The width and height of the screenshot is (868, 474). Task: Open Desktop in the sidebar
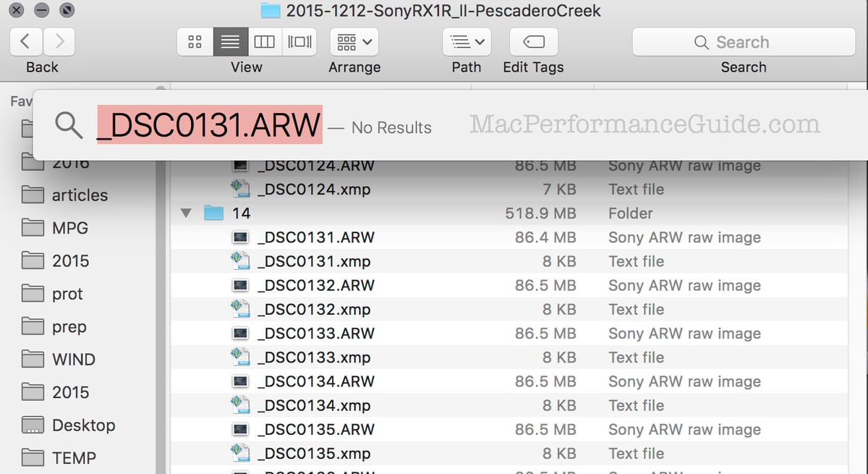[x=84, y=426]
